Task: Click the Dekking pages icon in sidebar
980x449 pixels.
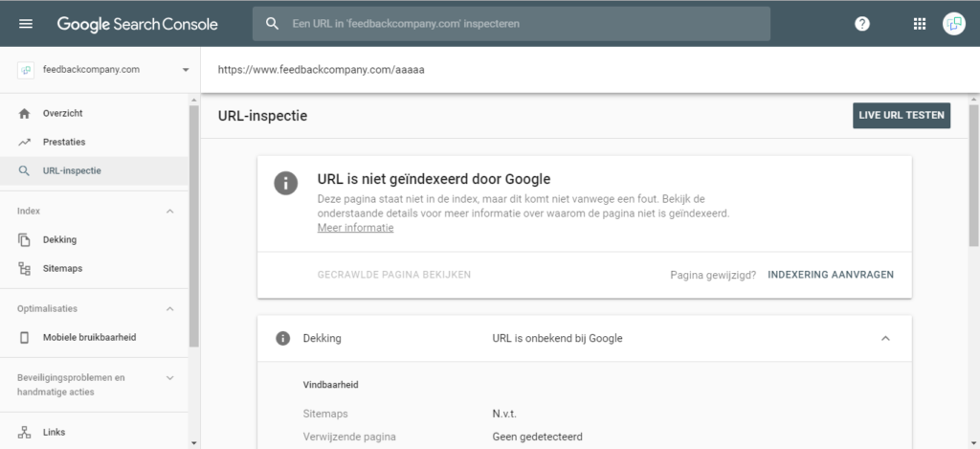Action: click(25, 239)
